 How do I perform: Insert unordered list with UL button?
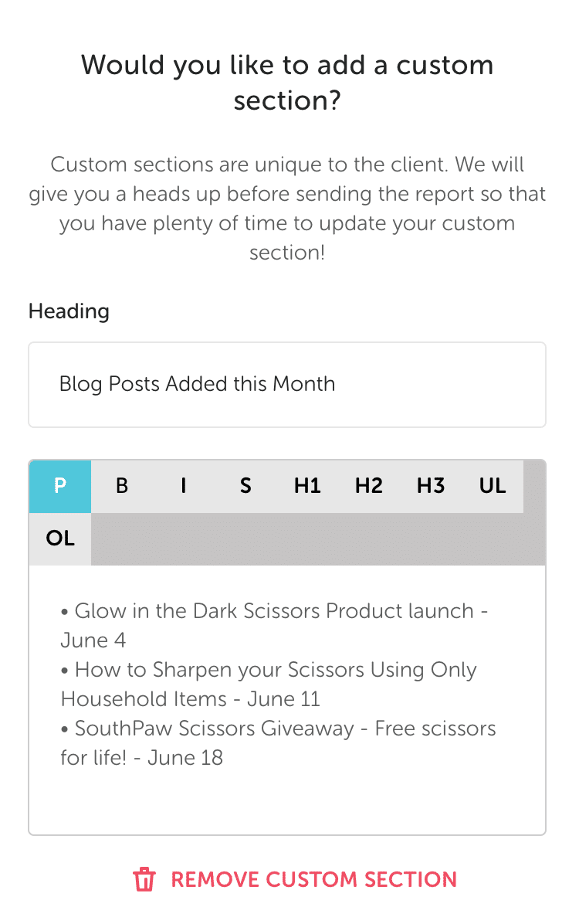tap(493, 487)
